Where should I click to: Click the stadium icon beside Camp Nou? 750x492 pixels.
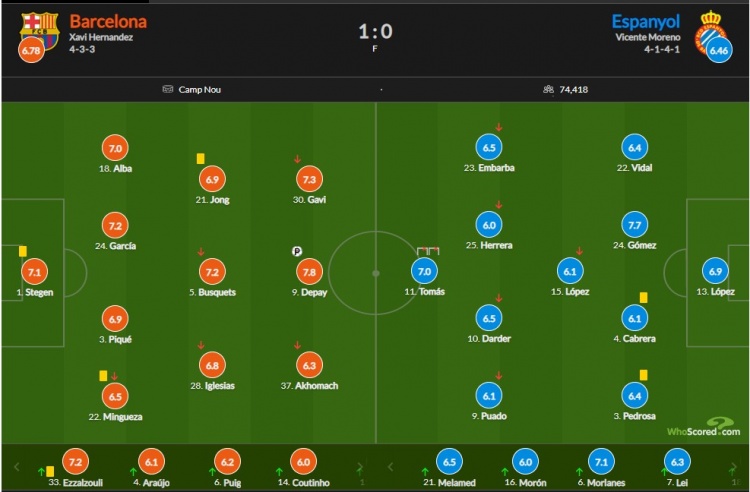point(167,89)
